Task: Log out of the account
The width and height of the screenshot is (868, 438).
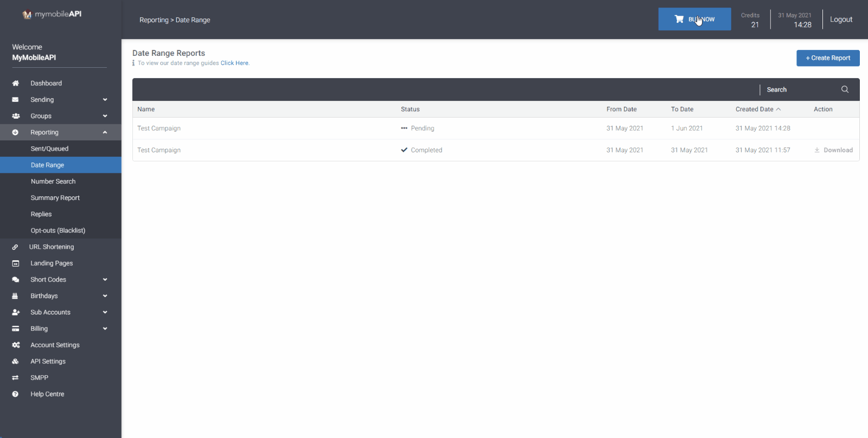Action: [x=841, y=20]
